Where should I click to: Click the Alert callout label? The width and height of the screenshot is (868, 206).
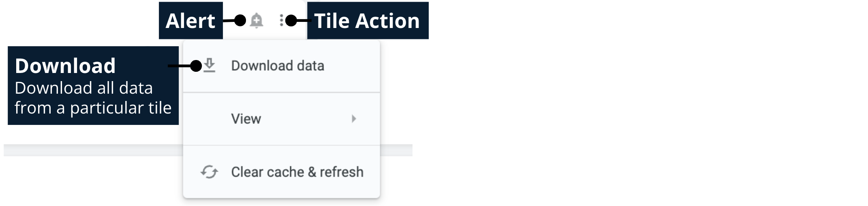coord(190,21)
